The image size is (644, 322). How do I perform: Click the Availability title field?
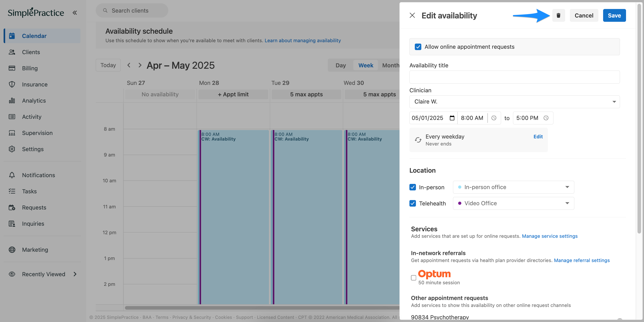tap(515, 77)
